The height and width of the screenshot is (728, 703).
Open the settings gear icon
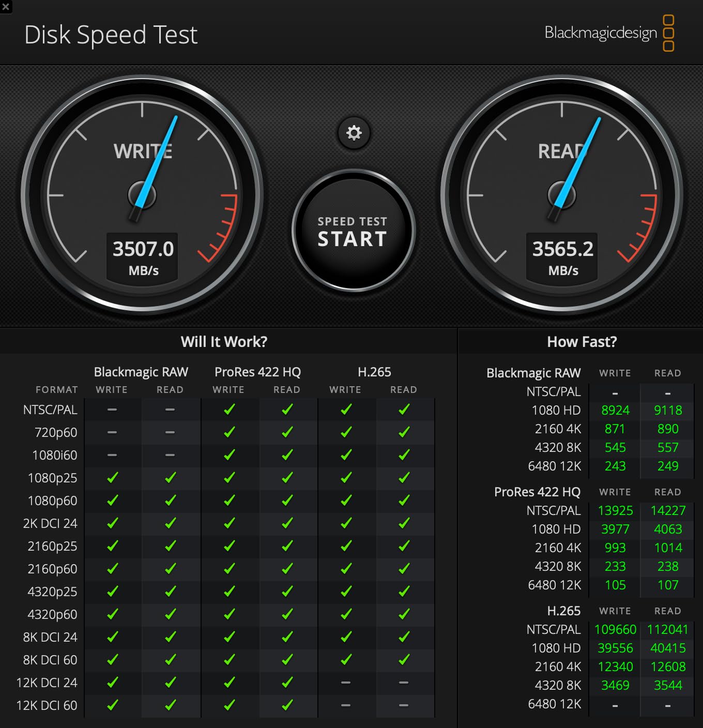[x=354, y=133]
